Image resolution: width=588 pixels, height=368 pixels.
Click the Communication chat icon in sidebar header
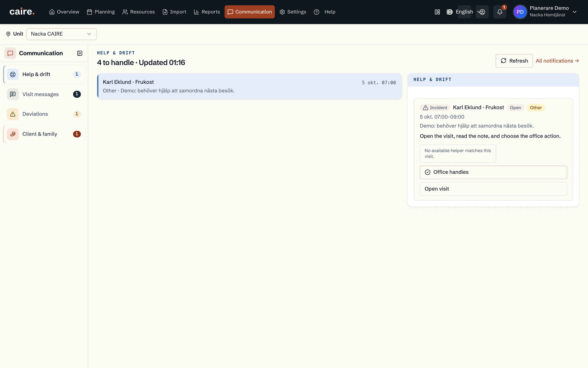pyautogui.click(x=10, y=53)
